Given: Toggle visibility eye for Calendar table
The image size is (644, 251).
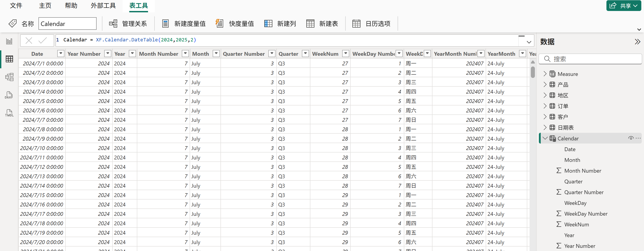Looking at the screenshot, I should [x=631, y=138].
